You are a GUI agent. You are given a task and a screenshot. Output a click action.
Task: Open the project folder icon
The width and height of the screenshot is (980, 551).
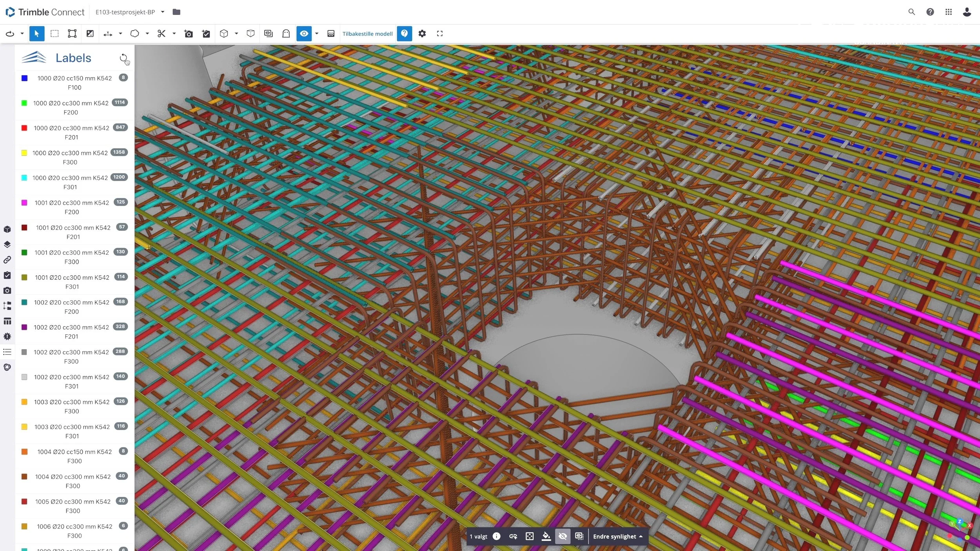(x=176, y=12)
